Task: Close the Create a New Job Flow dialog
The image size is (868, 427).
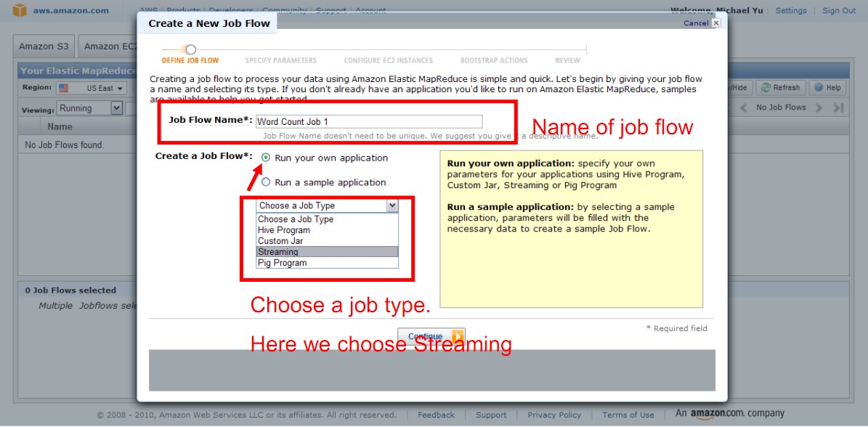Action: coord(715,23)
